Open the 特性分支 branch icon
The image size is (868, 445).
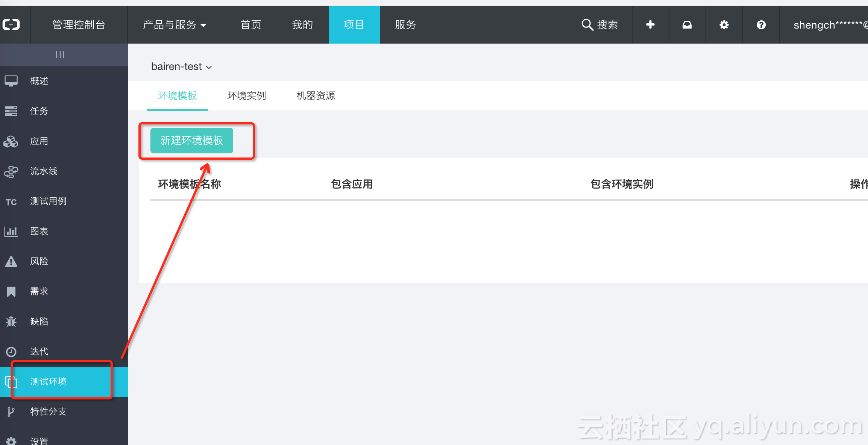point(11,412)
